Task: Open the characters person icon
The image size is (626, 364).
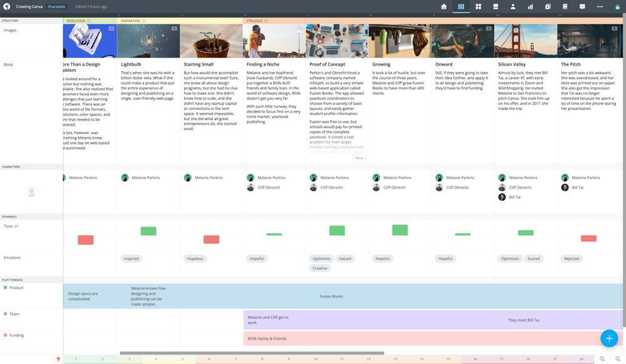Action: click(513, 6)
